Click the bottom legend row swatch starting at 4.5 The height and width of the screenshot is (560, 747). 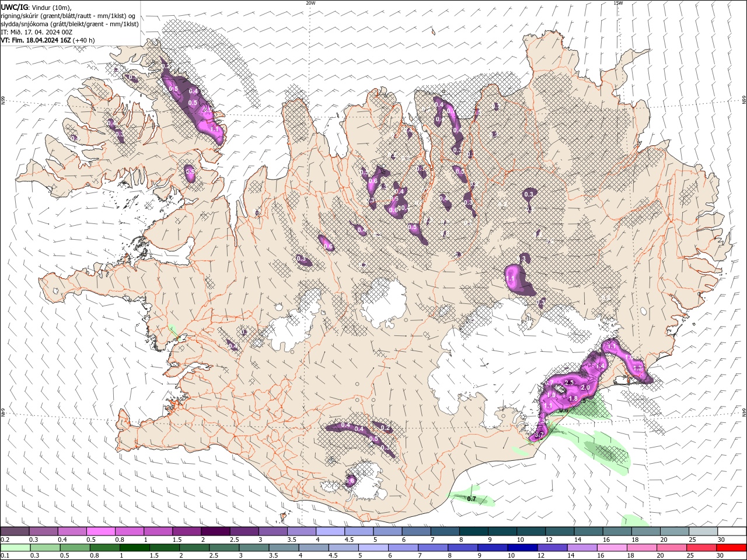pos(344,548)
